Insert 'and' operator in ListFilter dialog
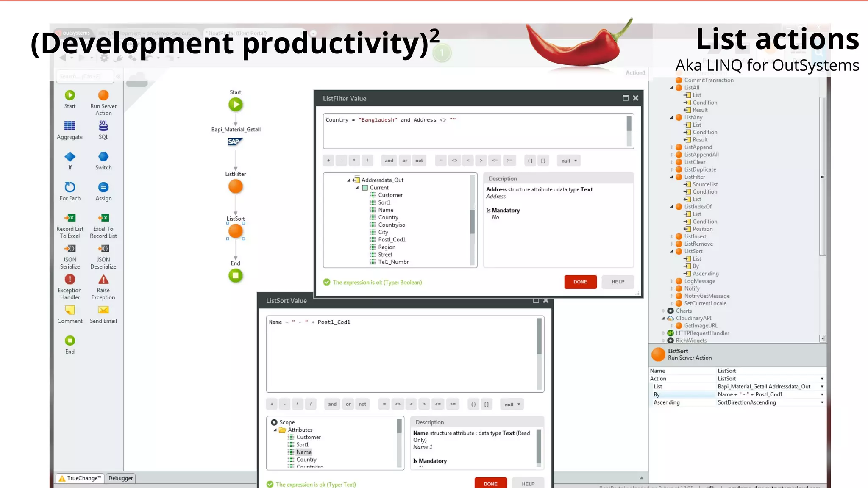Image resolution: width=868 pixels, height=488 pixels. (x=389, y=161)
